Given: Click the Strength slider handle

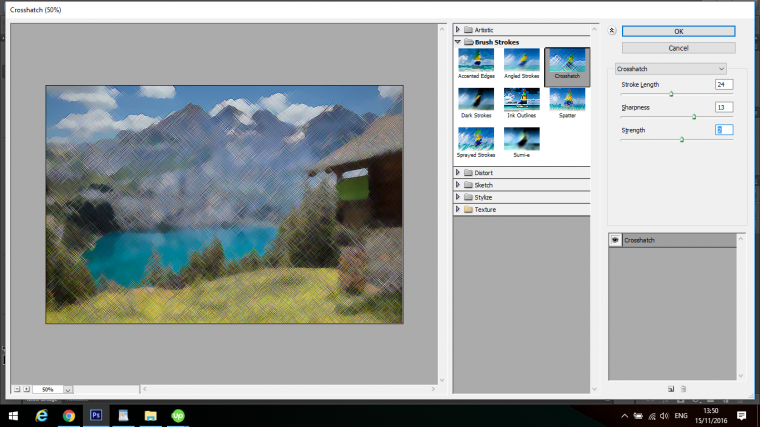Looking at the screenshot, I should pyautogui.click(x=682, y=140).
